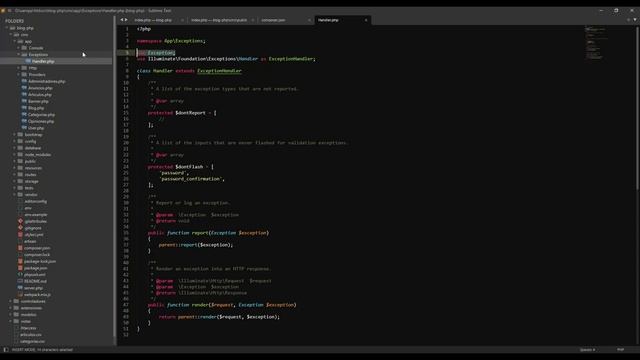Image resolution: width=640 pixels, height=360 pixels.
Task: Expand the vendor folder
Action: pos(15,194)
